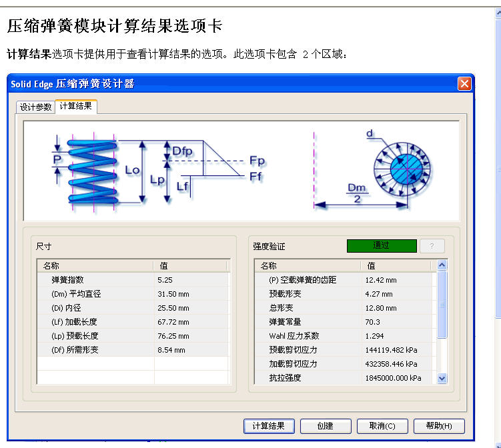The height and width of the screenshot is (448, 501).
Task: Switch to the 设计参数 tab
Action: [x=35, y=107]
